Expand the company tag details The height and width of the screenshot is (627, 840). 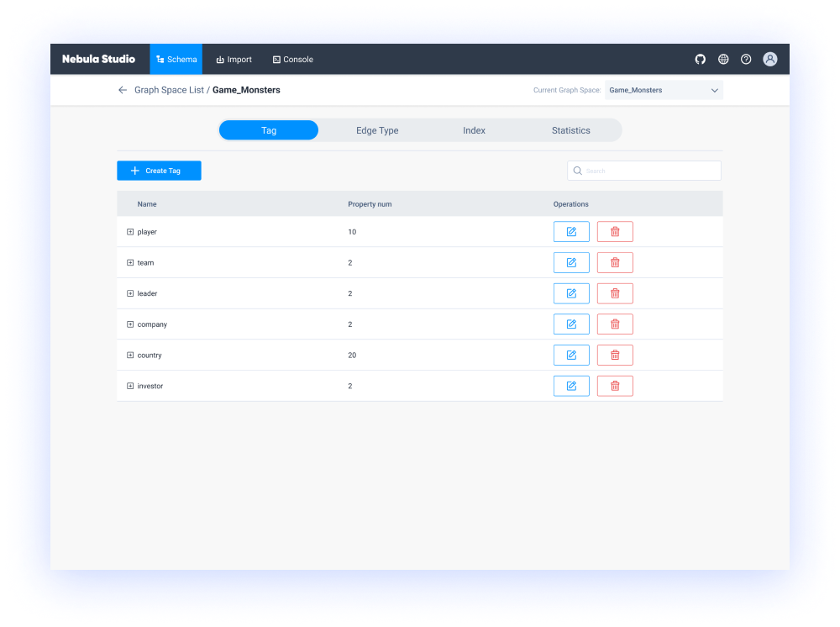pyautogui.click(x=129, y=324)
